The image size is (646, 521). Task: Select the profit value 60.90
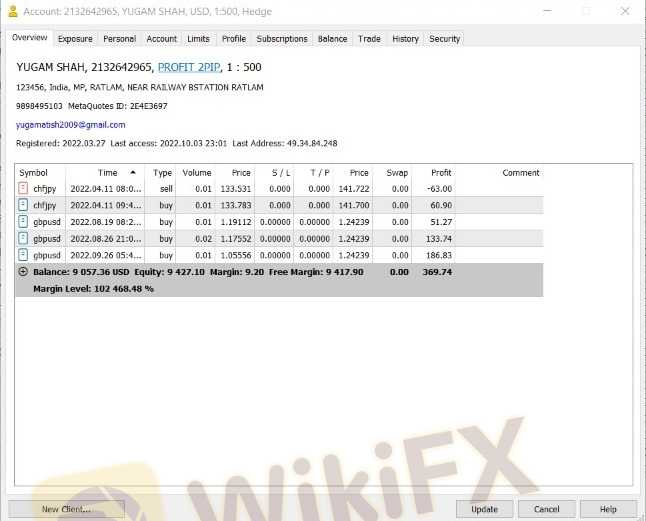441,205
